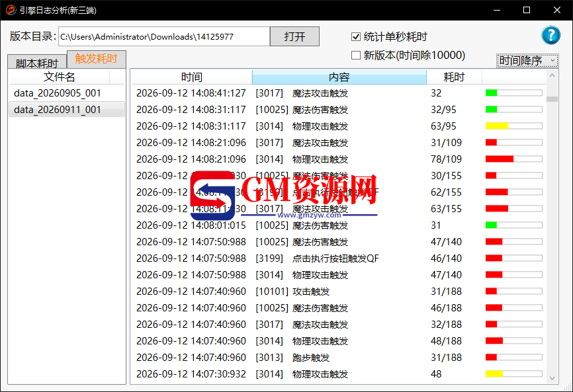Sort by the 耗时 column header

(x=454, y=77)
